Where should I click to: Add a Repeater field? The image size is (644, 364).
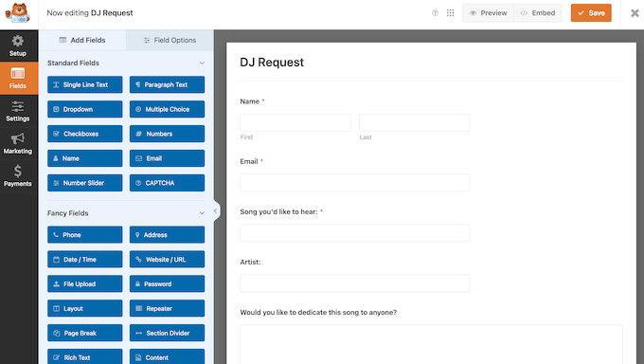pos(167,308)
